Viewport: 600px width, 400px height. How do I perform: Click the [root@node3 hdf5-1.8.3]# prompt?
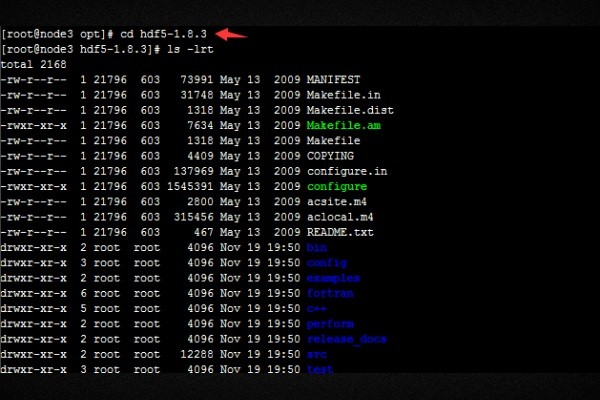coord(80,49)
